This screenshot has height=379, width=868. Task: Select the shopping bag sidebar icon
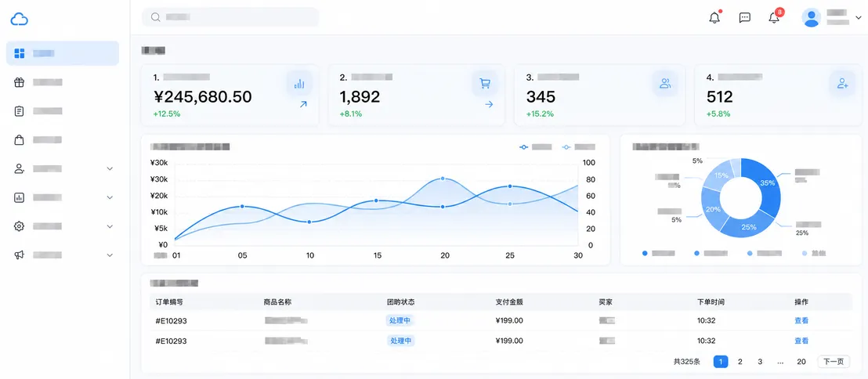(20, 140)
